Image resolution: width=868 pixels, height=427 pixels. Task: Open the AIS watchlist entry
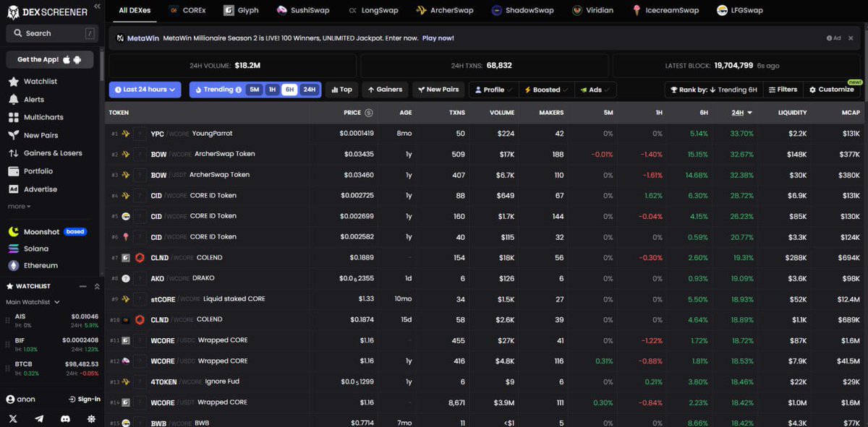coord(52,320)
